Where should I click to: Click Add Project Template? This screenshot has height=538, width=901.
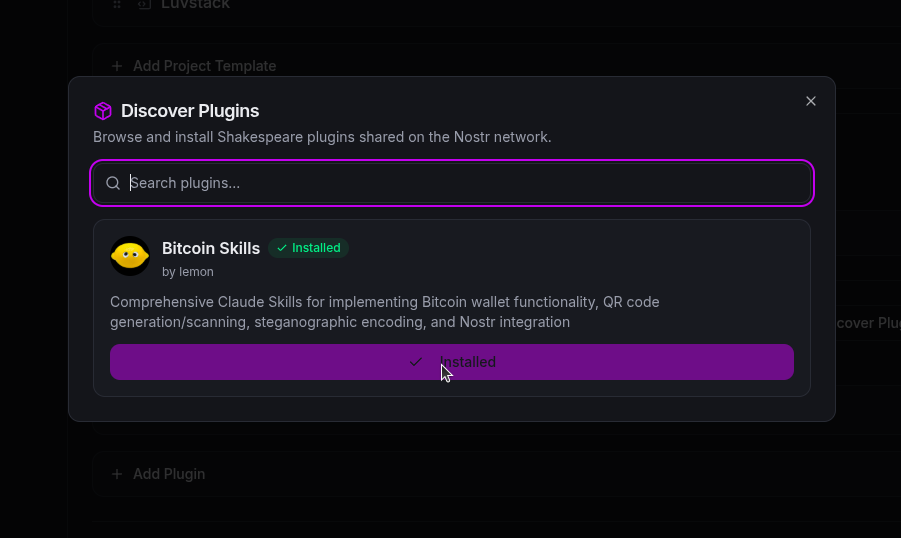pyautogui.click(x=204, y=66)
